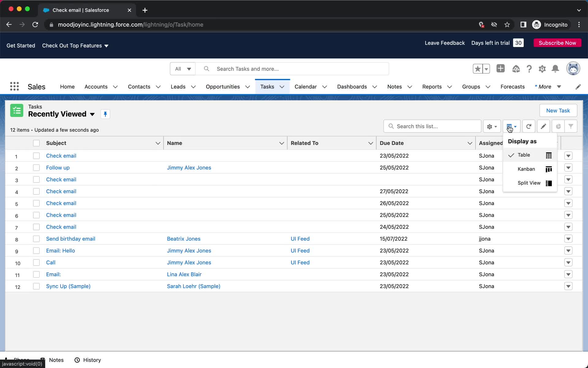The height and width of the screenshot is (368, 588).
Task: Open History in the utility bar
Action: click(x=88, y=360)
